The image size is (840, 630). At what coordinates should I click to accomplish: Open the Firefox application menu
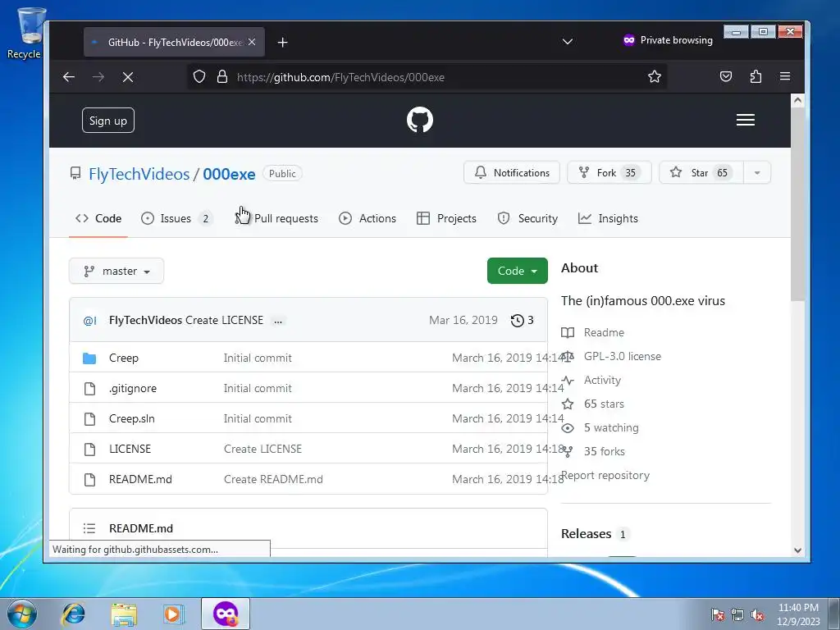coord(785,76)
